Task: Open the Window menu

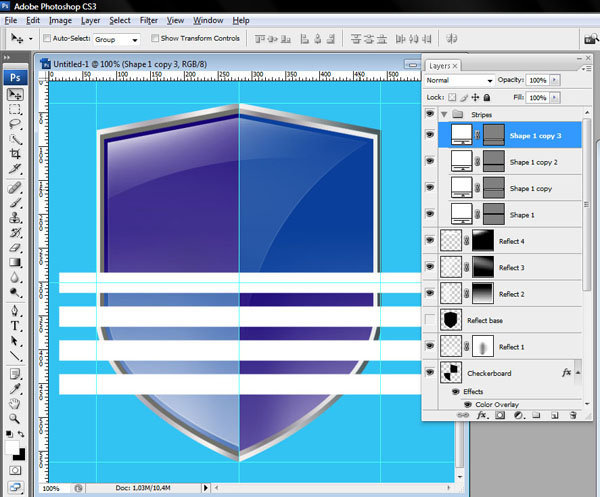Action: (x=208, y=20)
